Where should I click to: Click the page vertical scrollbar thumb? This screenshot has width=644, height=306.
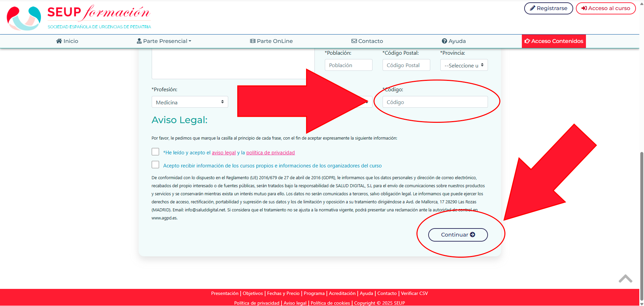pyautogui.click(x=642, y=225)
